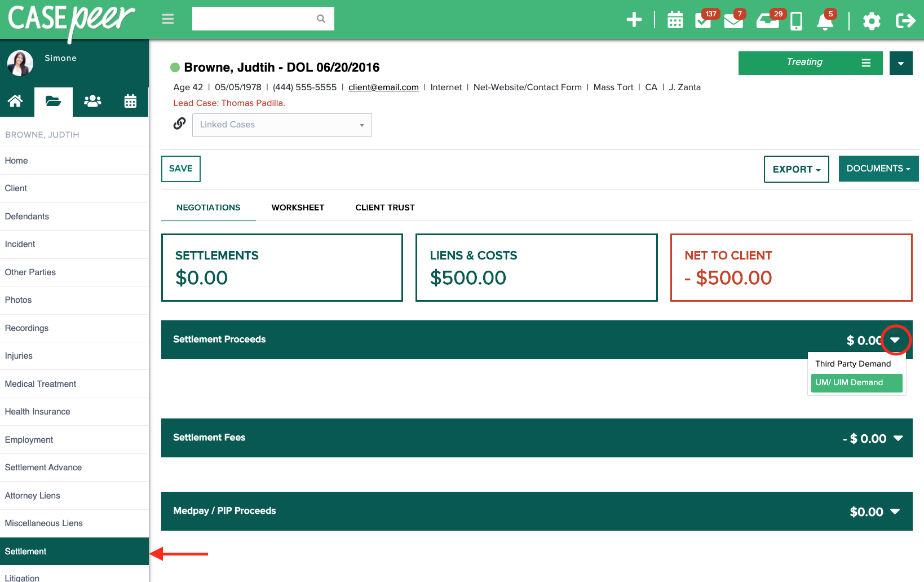Open the mail icon with 7 unread
This screenshot has width=924, height=582.
point(733,21)
